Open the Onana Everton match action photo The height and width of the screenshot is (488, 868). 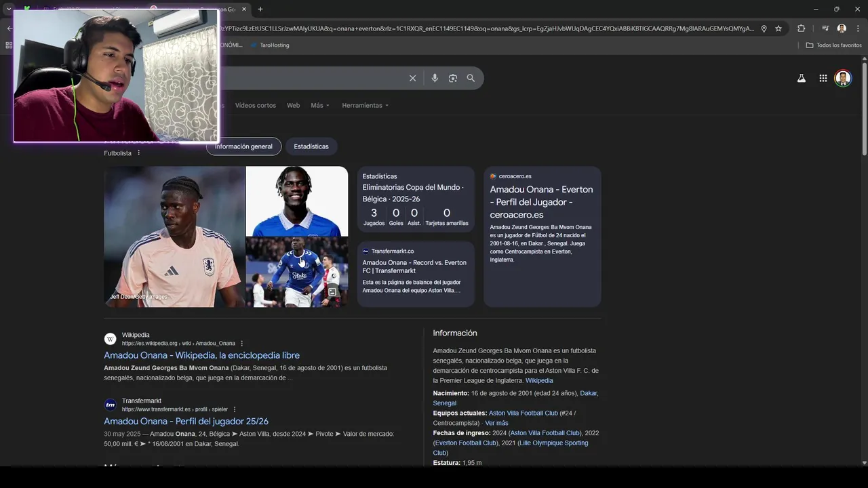click(297, 272)
